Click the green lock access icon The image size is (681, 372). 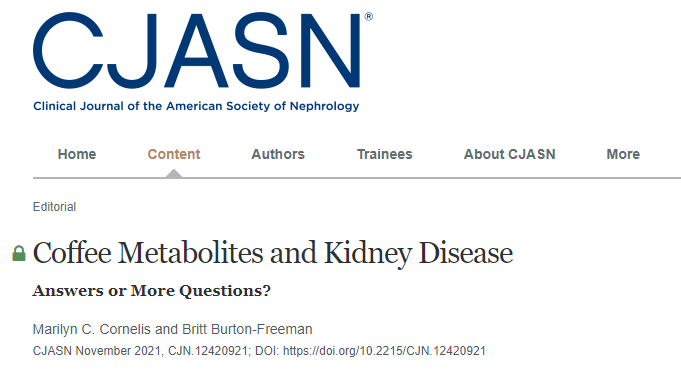[19, 253]
